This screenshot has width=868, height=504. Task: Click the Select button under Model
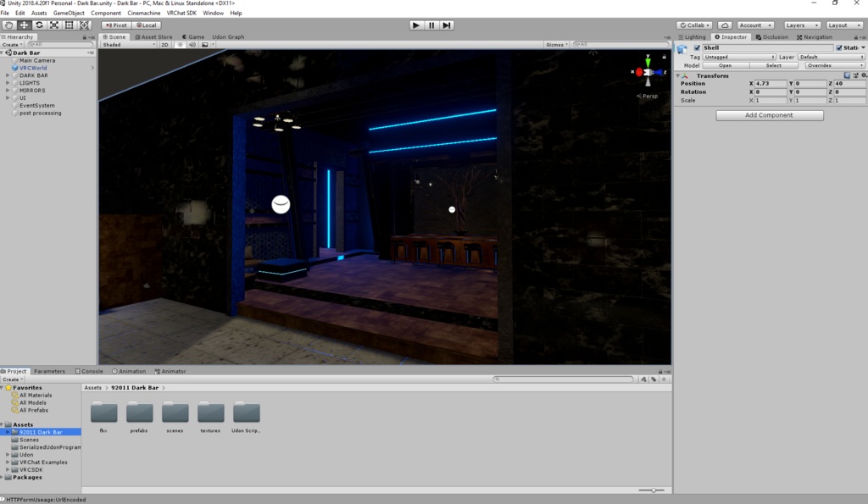[x=773, y=65]
